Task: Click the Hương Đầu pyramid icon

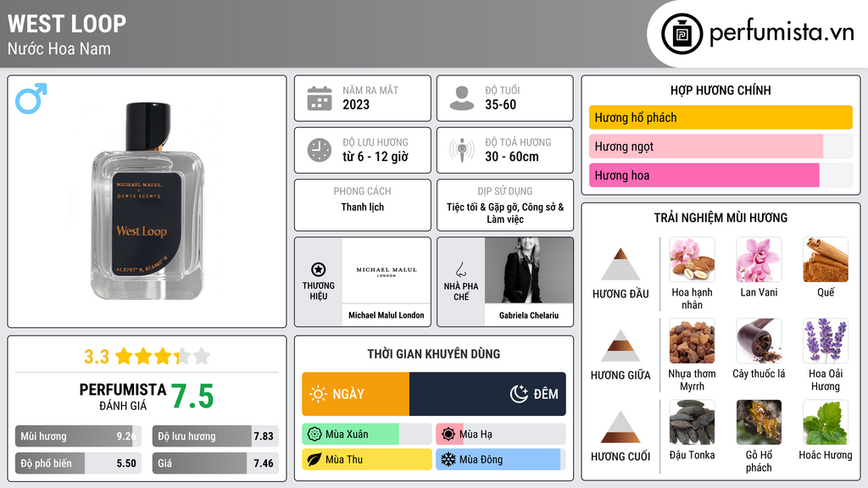Action: tap(620, 264)
